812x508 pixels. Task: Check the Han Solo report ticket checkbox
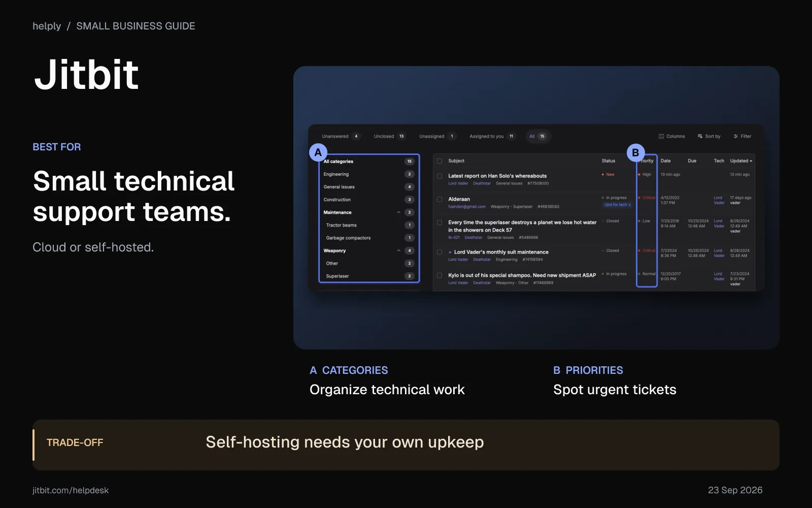[x=439, y=176]
